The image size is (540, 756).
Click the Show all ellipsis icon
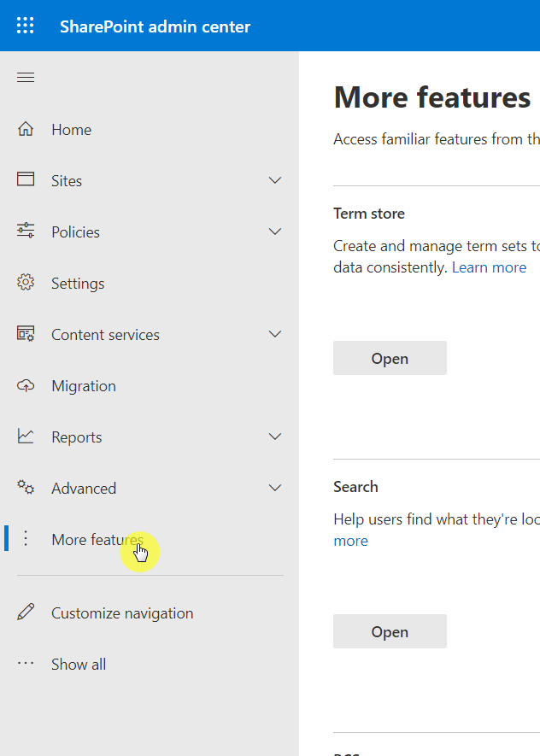pyautogui.click(x=26, y=664)
